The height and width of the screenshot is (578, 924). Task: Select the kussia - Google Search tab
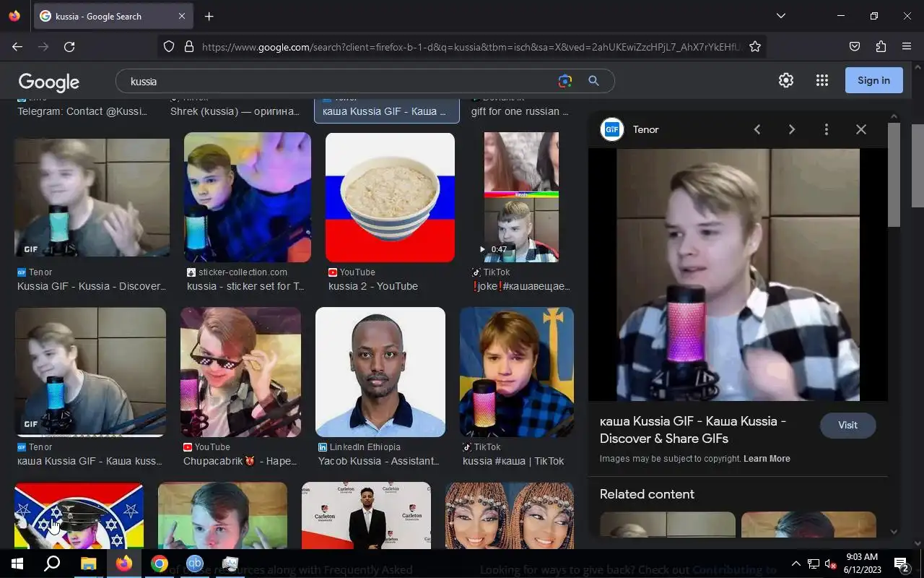(113, 16)
